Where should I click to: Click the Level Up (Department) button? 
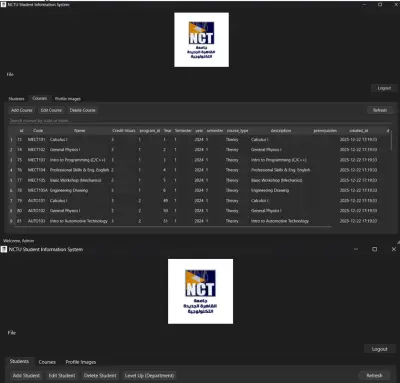pos(149,376)
